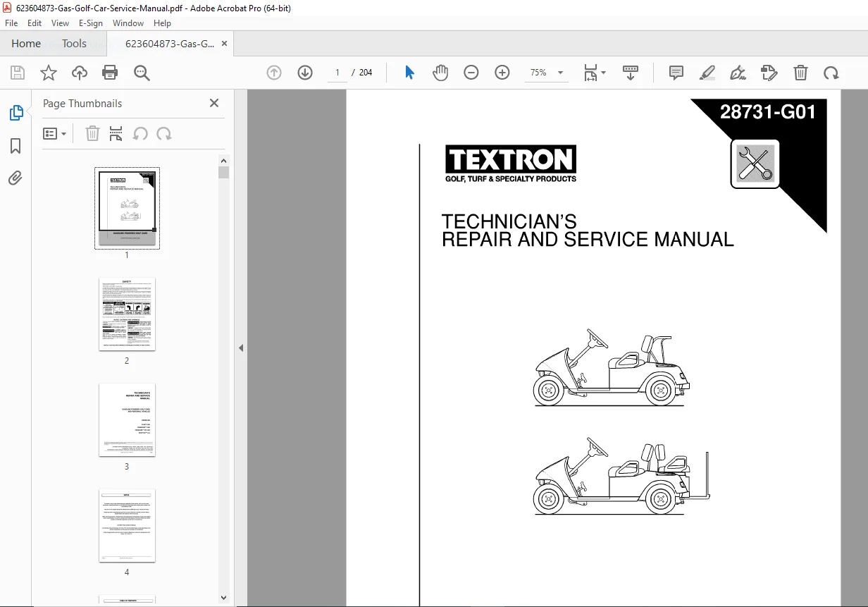Open the Bookmarks sidebar panel

pos(15,146)
